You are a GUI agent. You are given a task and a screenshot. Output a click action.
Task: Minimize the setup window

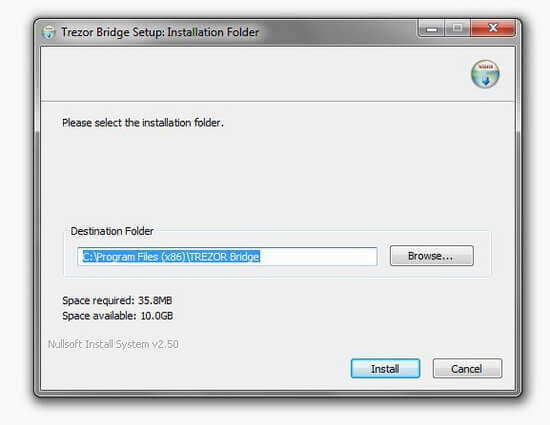pyautogui.click(x=431, y=28)
